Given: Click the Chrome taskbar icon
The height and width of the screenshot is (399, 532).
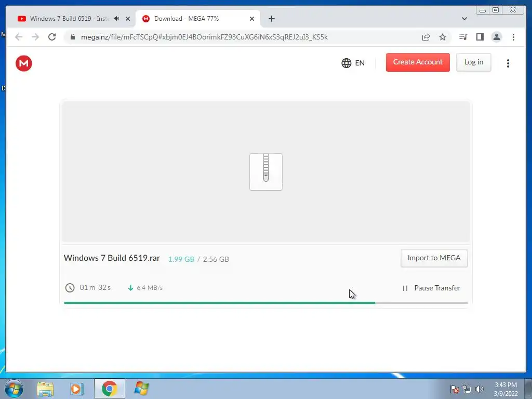Looking at the screenshot, I should click(x=109, y=389).
